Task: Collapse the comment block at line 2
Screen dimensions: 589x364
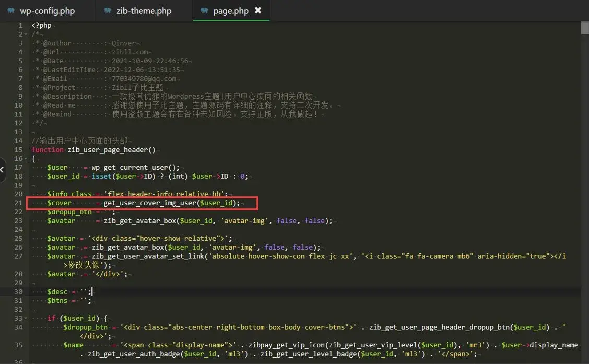Action: coord(27,34)
